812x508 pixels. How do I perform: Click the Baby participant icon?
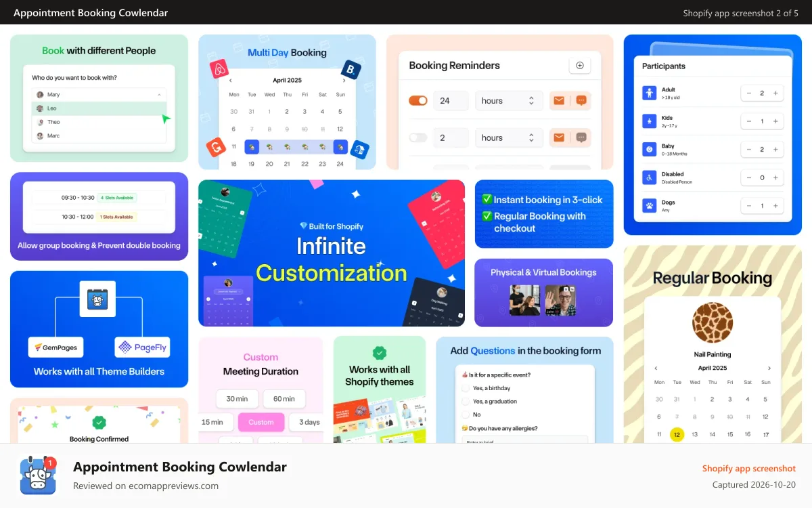point(649,149)
